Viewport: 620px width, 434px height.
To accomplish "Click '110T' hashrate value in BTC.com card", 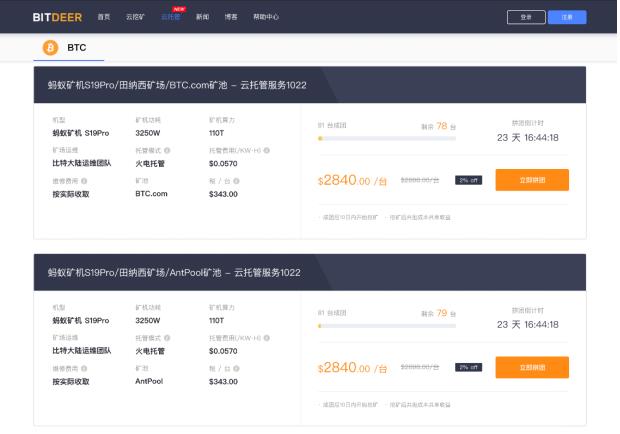I will [x=216, y=133].
